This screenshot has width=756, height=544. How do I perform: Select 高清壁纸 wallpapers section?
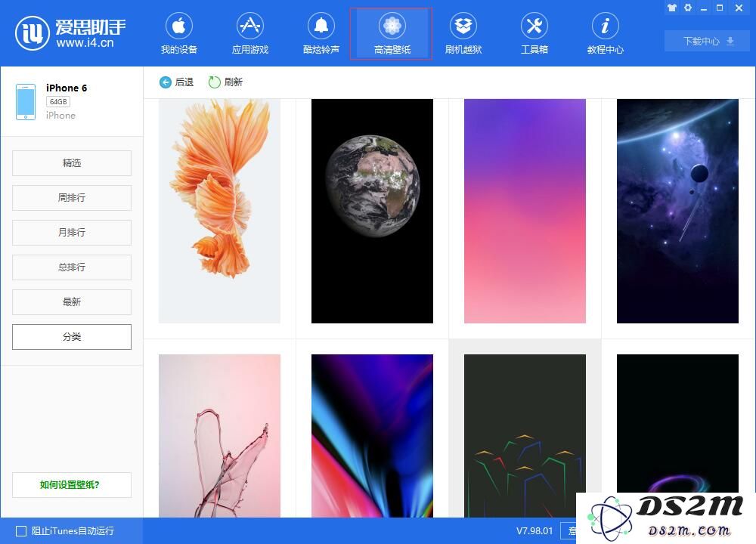(x=391, y=34)
